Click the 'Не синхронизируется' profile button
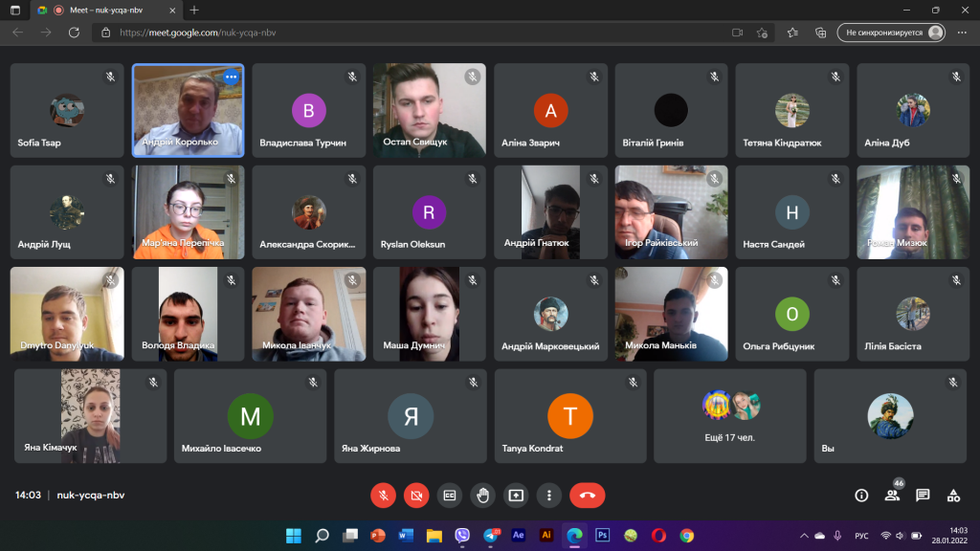980x551 pixels. tap(891, 33)
